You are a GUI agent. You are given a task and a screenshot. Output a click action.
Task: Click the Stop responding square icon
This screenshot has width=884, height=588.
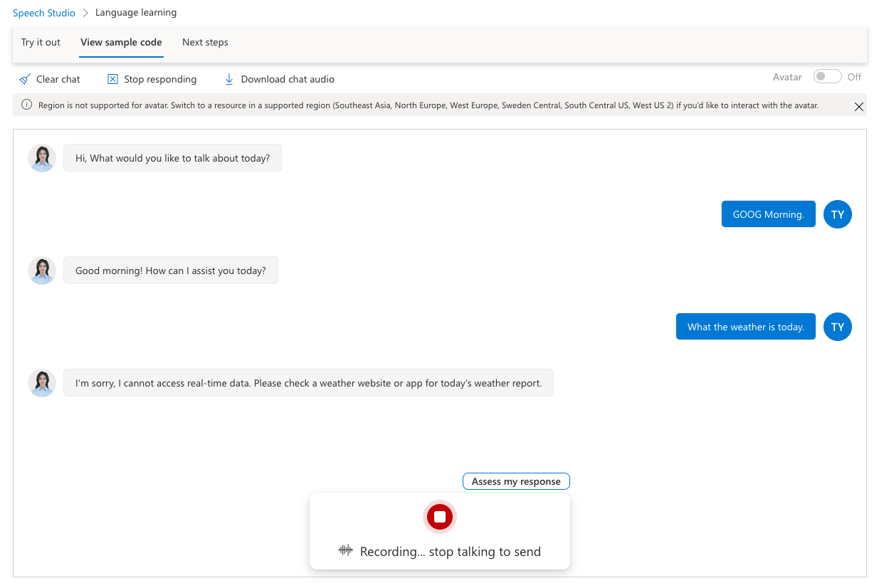point(112,79)
